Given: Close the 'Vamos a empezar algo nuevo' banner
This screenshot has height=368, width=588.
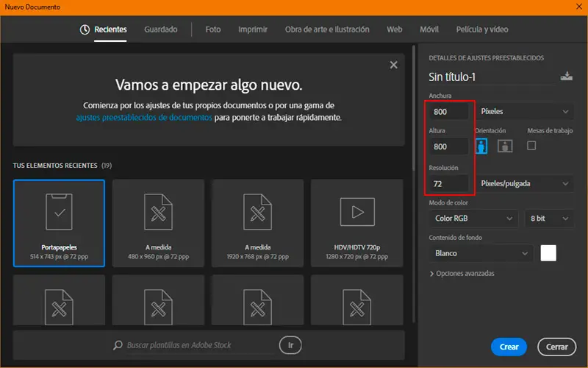Looking at the screenshot, I should (393, 65).
